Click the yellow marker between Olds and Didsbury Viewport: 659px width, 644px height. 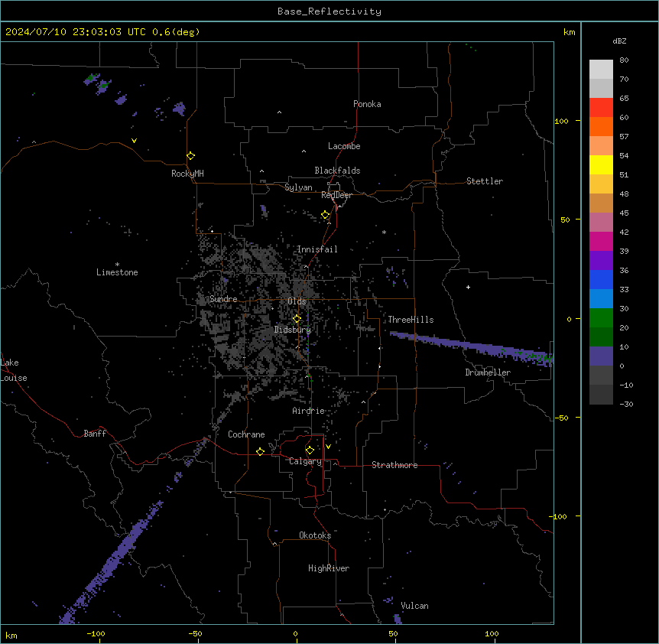[297, 319]
